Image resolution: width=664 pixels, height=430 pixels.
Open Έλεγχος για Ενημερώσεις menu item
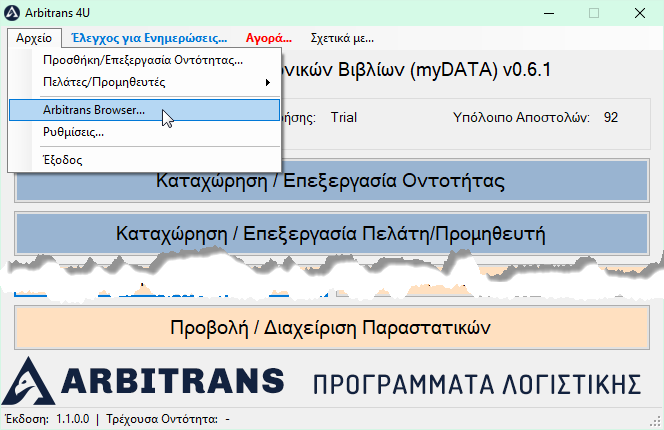(x=149, y=38)
